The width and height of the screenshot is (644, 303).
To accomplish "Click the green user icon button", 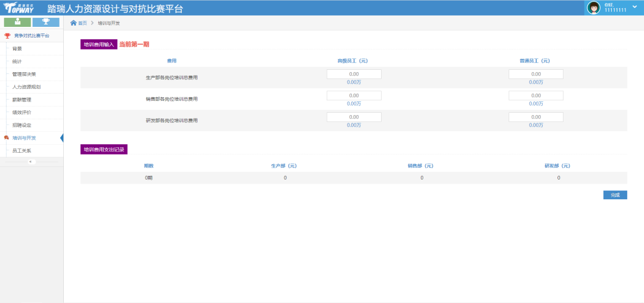I will pyautogui.click(x=17, y=22).
